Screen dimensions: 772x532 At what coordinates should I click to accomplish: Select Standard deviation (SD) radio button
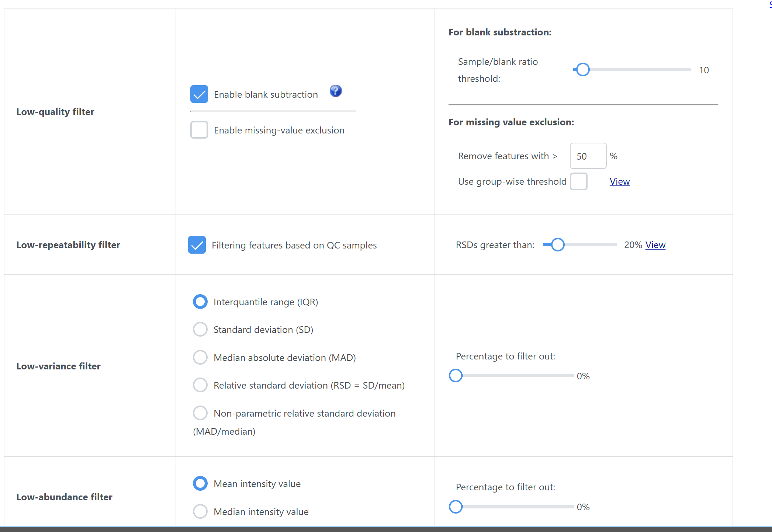click(x=200, y=329)
